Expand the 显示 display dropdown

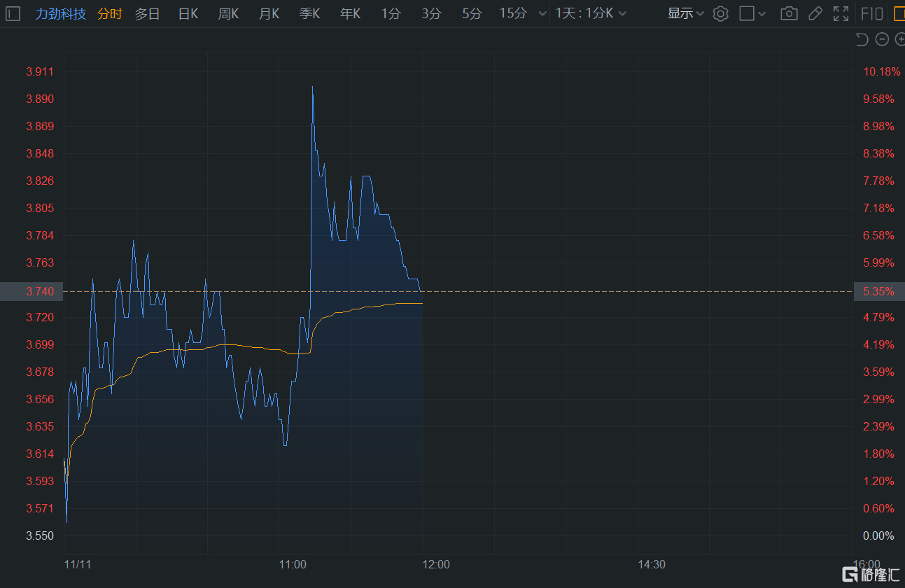point(685,13)
